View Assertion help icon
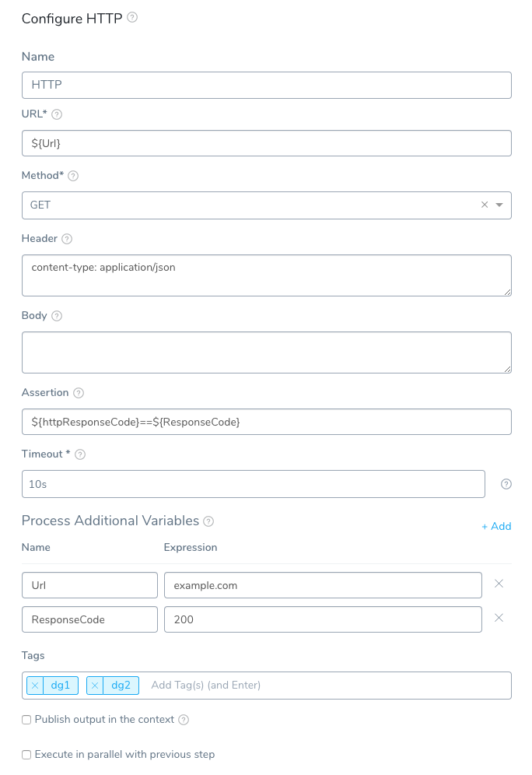This screenshot has width=532, height=775. click(79, 394)
